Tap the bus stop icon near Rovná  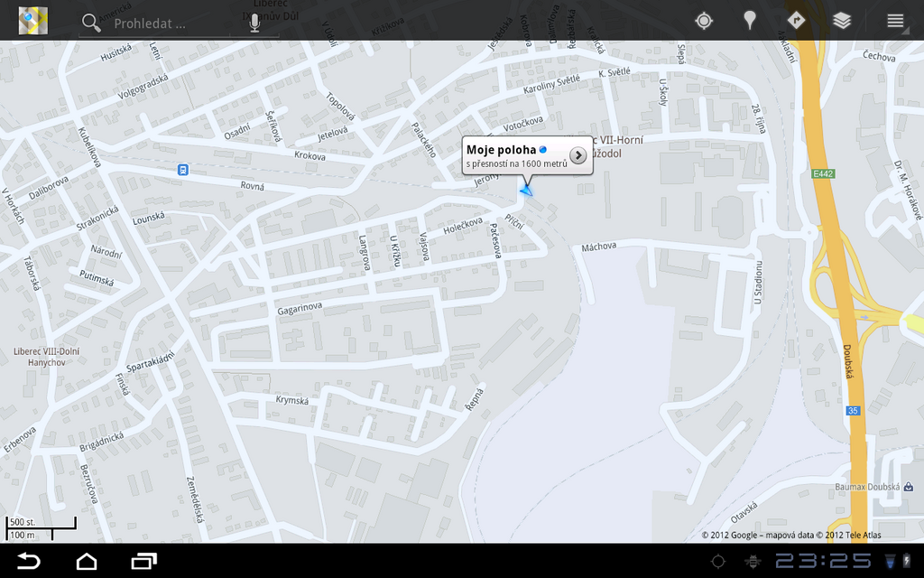pos(183,170)
